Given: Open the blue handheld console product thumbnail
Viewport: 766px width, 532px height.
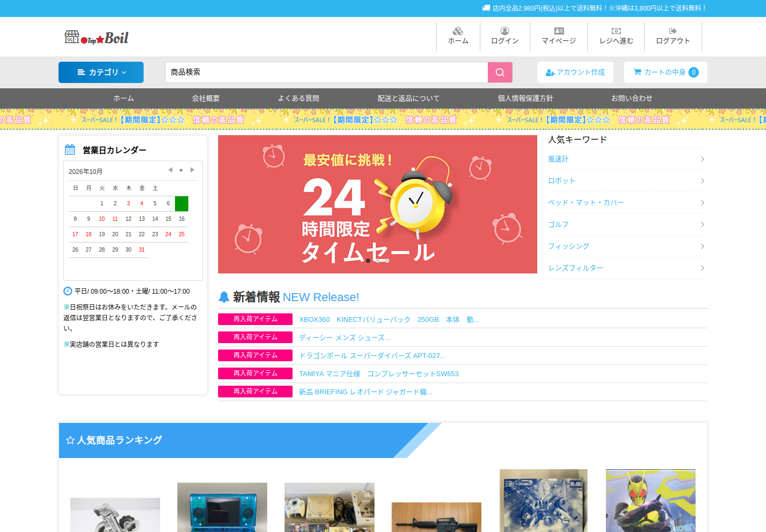Looking at the screenshot, I should point(222,507).
